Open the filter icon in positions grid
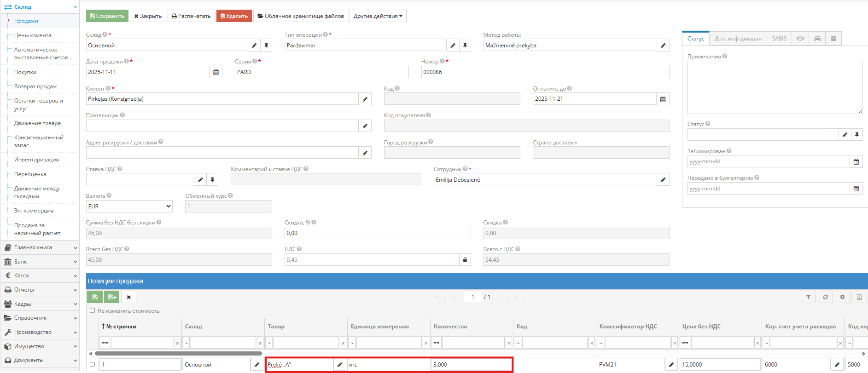The height and width of the screenshot is (373, 868). tap(808, 297)
